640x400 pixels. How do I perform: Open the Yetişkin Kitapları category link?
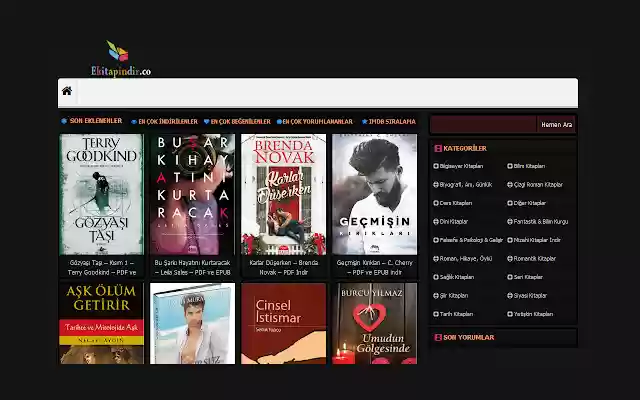point(533,314)
